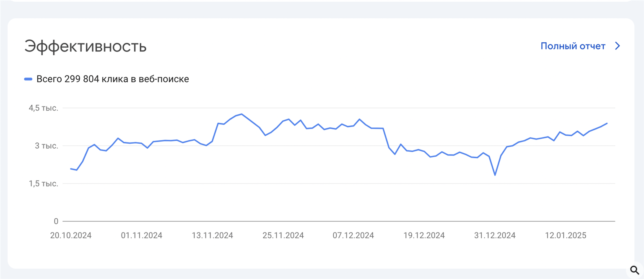Viewport: 644px width, 279px height.
Task: Click the chart's lowest dip after 31.12.2024
Action: (495, 175)
